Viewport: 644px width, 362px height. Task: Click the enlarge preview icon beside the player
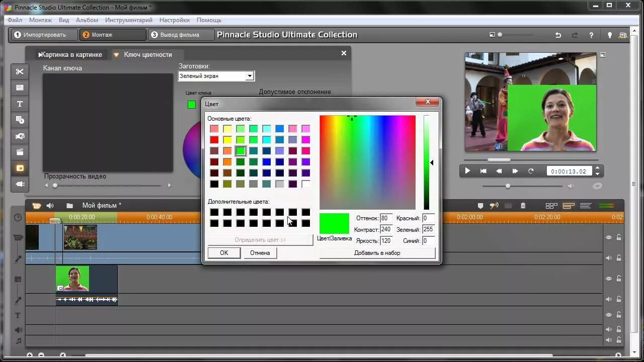coord(603,55)
